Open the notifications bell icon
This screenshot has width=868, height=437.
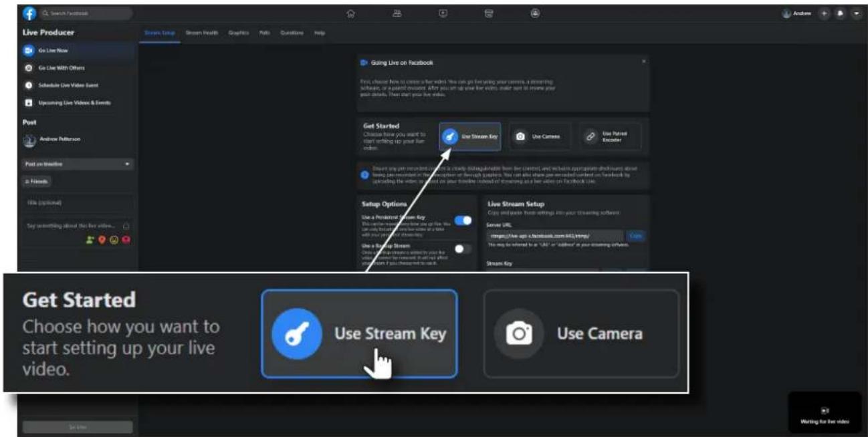(x=841, y=13)
